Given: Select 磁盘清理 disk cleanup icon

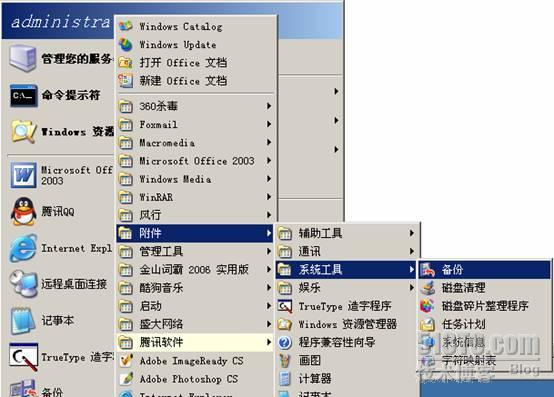Looking at the screenshot, I should [x=427, y=288].
